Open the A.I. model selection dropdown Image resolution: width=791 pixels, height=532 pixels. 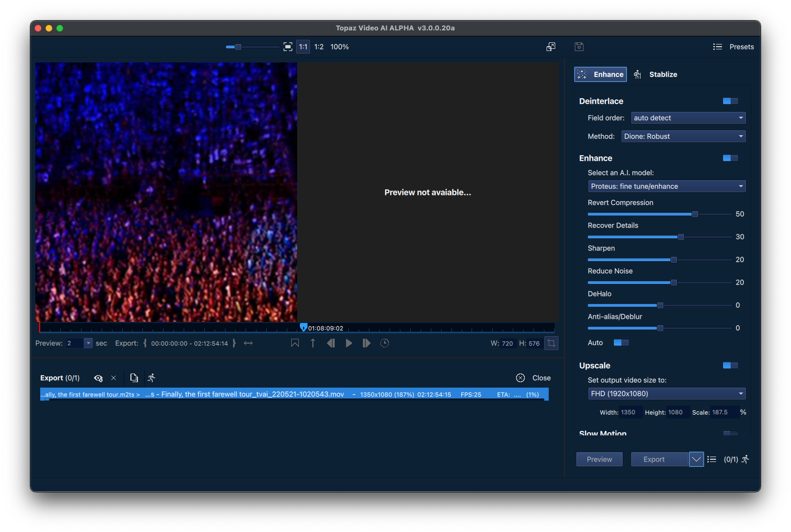(x=667, y=186)
